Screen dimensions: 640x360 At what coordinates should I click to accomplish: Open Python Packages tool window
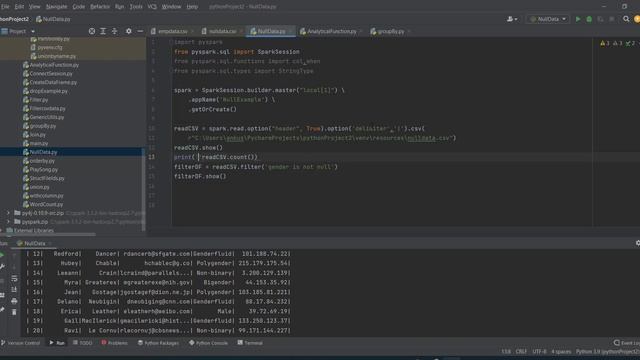tap(158, 343)
